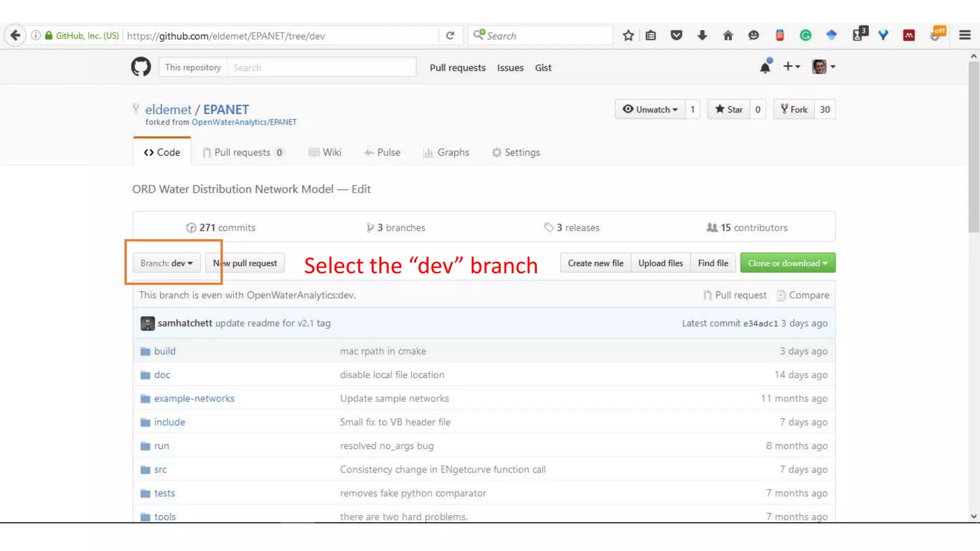Open Pull requests in the top navigation

tap(457, 67)
